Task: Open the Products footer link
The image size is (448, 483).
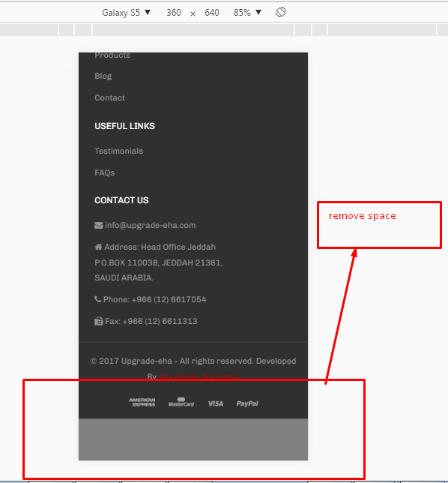Action: point(112,55)
